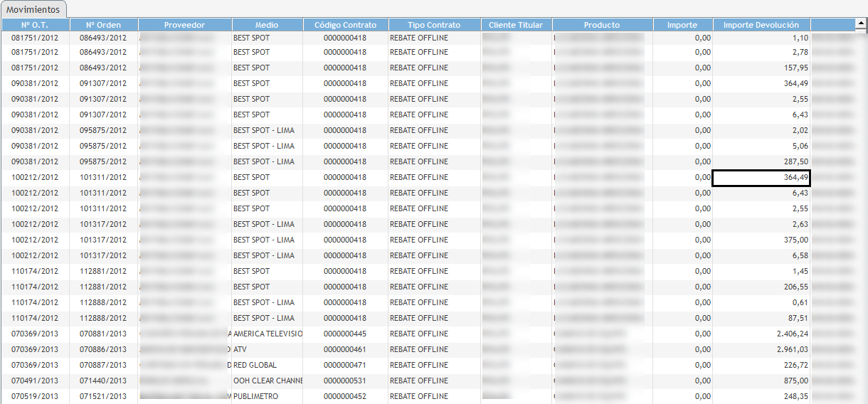Select the 2.961,03 devolución amount cell
This screenshot has width=868, height=404.
pyautogui.click(x=761, y=349)
